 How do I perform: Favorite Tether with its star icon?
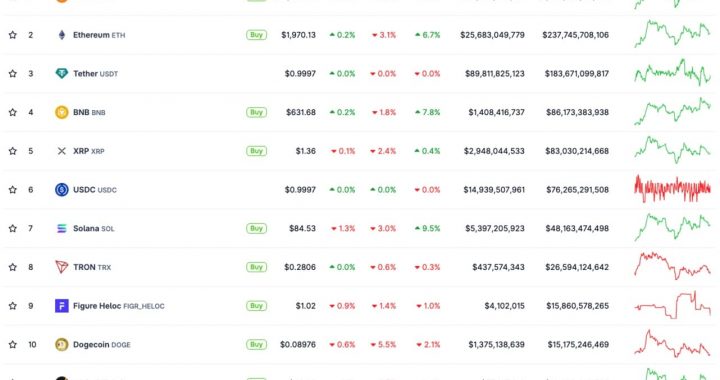[x=12, y=73]
